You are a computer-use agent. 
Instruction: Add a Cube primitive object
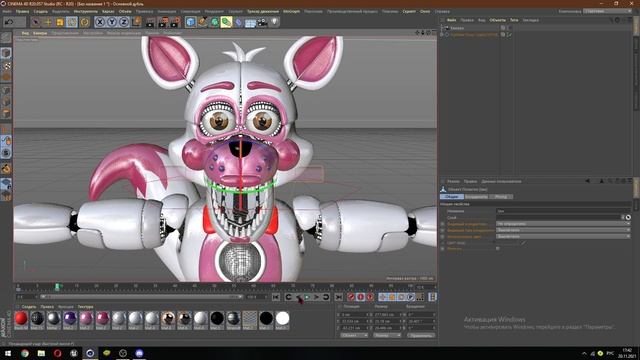coord(190,22)
